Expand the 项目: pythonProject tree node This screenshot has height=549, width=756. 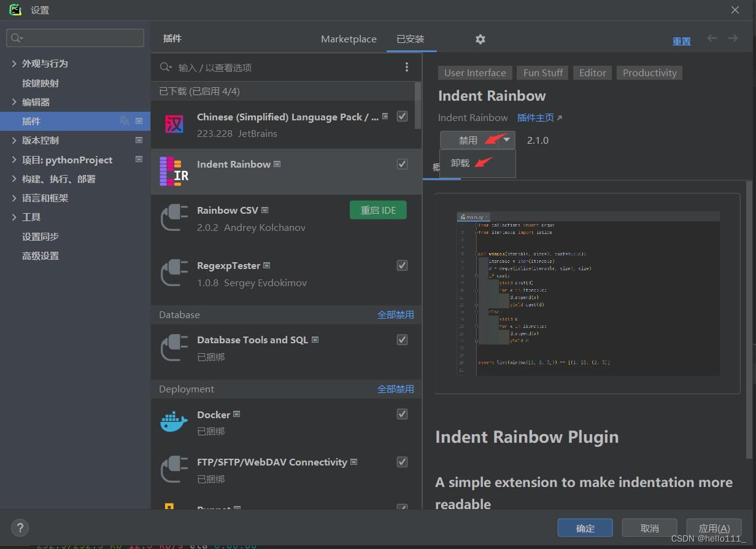coord(14,160)
